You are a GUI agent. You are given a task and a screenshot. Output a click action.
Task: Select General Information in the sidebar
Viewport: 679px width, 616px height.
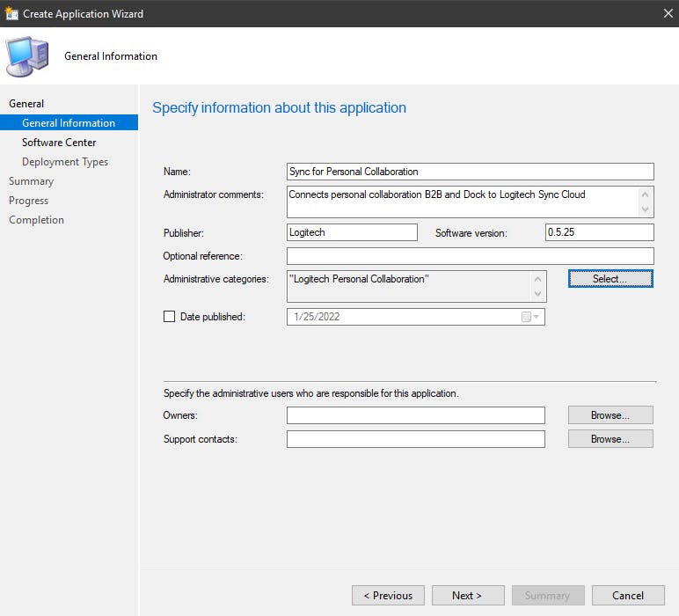(x=69, y=122)
